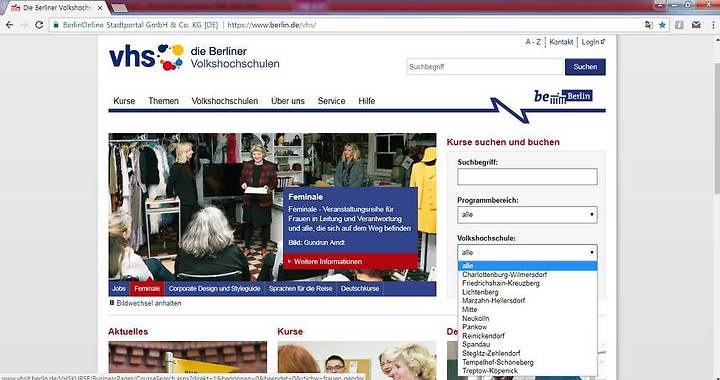Choose Tempelhof-Schöneberg in the list
The height and width of the screenshot is (380, 720).
click(x=527, y=362)
